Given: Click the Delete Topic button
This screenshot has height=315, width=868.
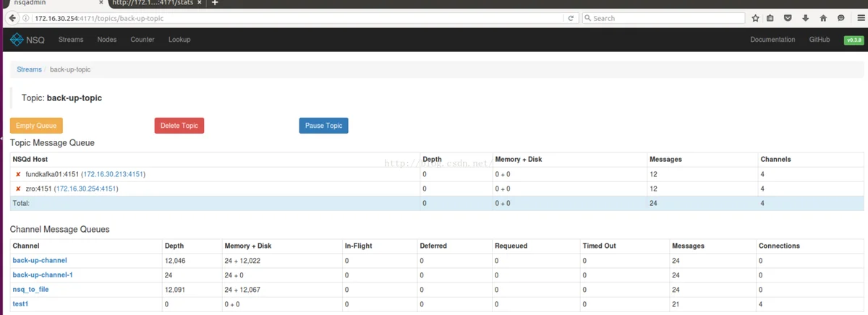Looking at the screenshot, I should [x=179, y=126].
